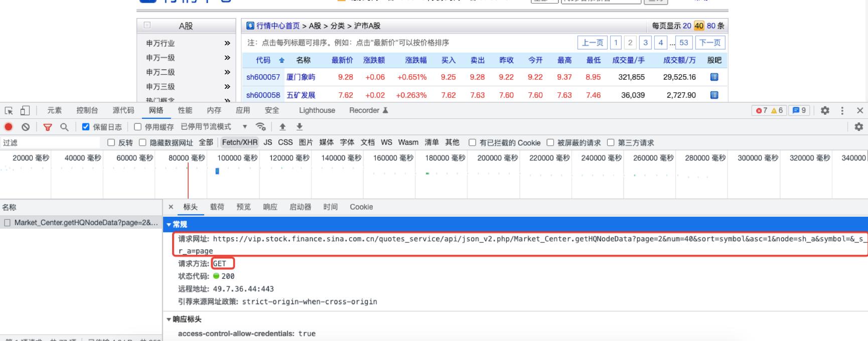Check the 被屏蔽的请求 checkbox
This screenshot has width=868, height=341.
pyautogui.click(x=550, y=142)
